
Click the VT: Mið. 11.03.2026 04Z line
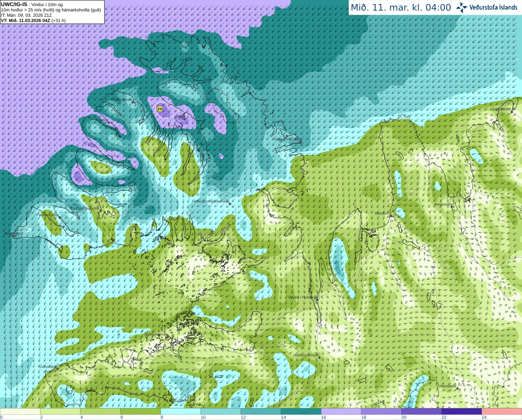(33, 20)
